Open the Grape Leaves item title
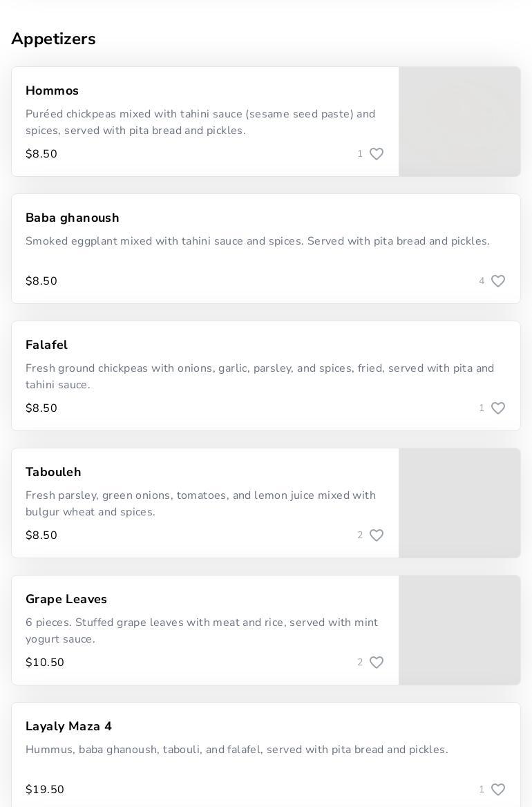Screen dimensions: 532x807 coord(66,599)
